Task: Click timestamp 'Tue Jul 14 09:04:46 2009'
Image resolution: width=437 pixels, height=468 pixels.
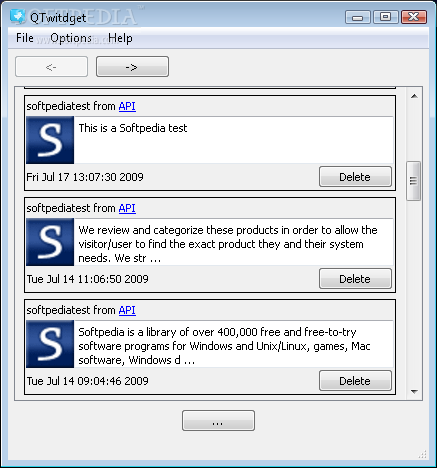Action: [x=87, y=381]
